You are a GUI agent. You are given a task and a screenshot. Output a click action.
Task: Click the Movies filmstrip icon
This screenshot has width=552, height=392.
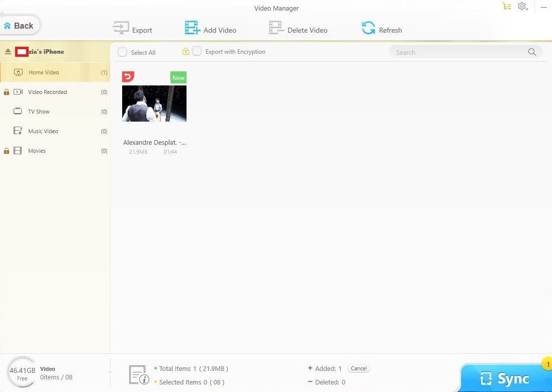coord(18,151)
